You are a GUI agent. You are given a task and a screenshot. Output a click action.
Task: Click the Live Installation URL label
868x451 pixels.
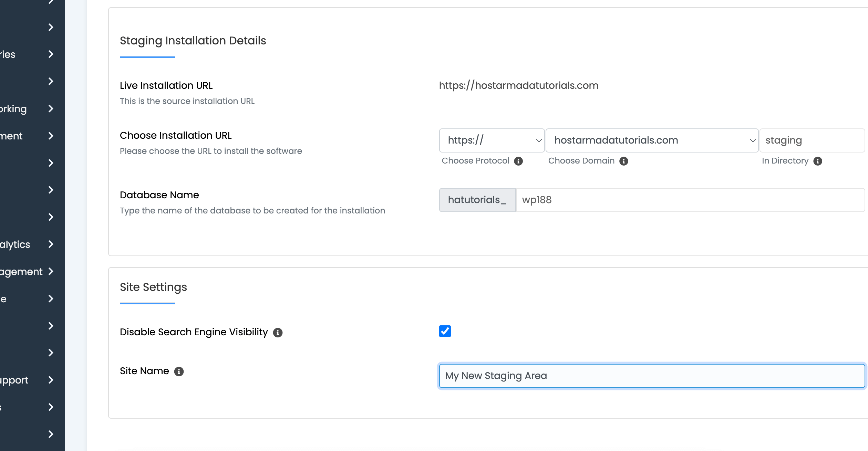(166, 85)
